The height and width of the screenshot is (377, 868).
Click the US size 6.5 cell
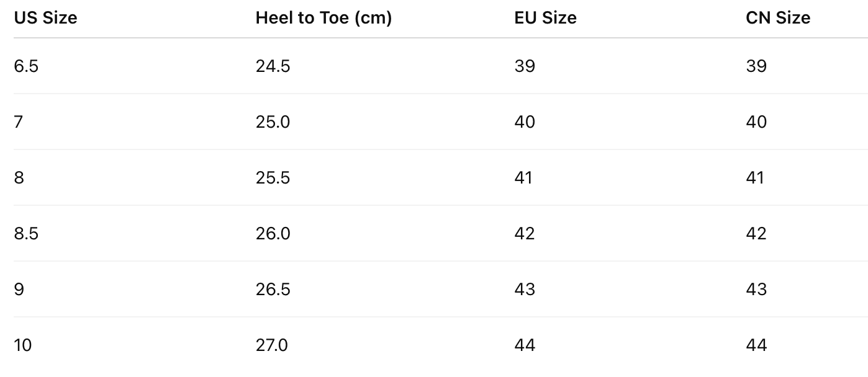tap(26, 66)
